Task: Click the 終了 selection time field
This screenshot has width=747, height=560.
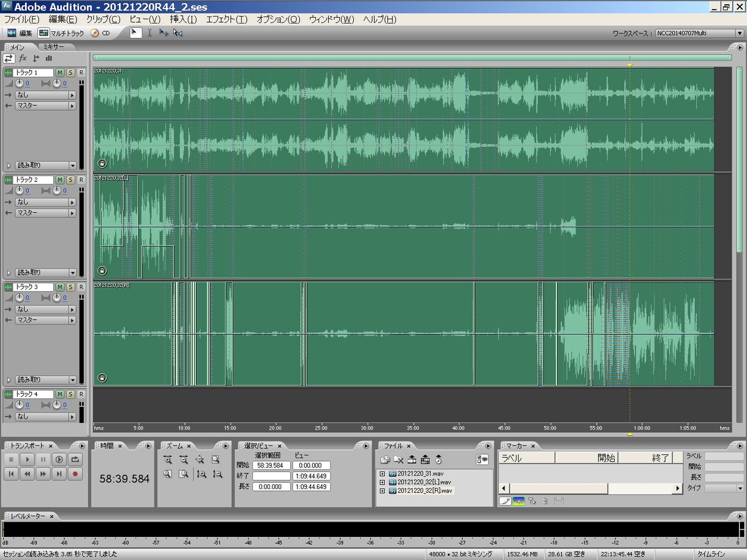Action: click(x=271, y=476)
